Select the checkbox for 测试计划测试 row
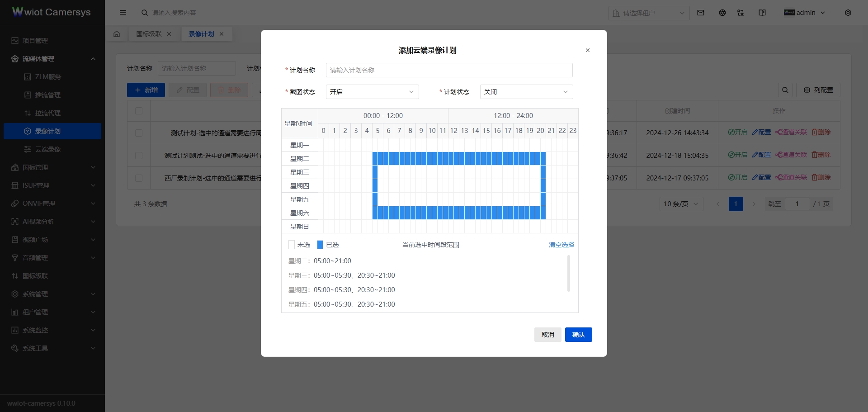This screenshot has height=412, width=868. tap(138, 155)
